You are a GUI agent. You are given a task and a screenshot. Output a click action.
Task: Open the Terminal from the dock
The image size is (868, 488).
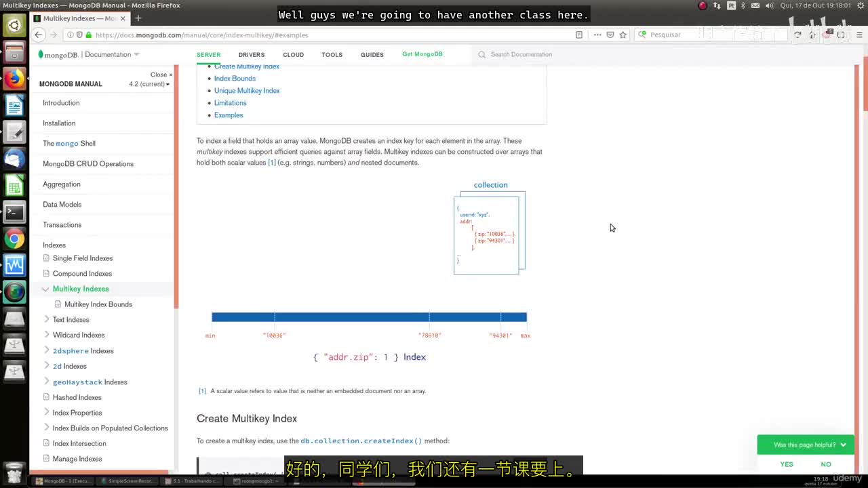pyautogui.click(x=14, y=212)
